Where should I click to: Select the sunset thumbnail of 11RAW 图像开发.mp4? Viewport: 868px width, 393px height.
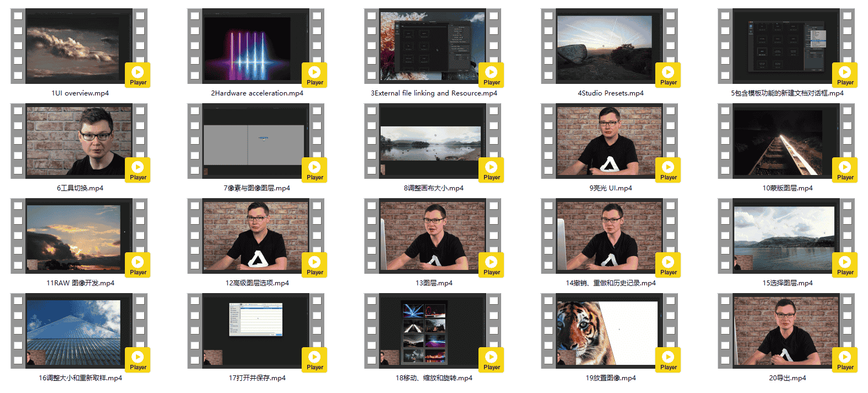[x=79, y=236]
